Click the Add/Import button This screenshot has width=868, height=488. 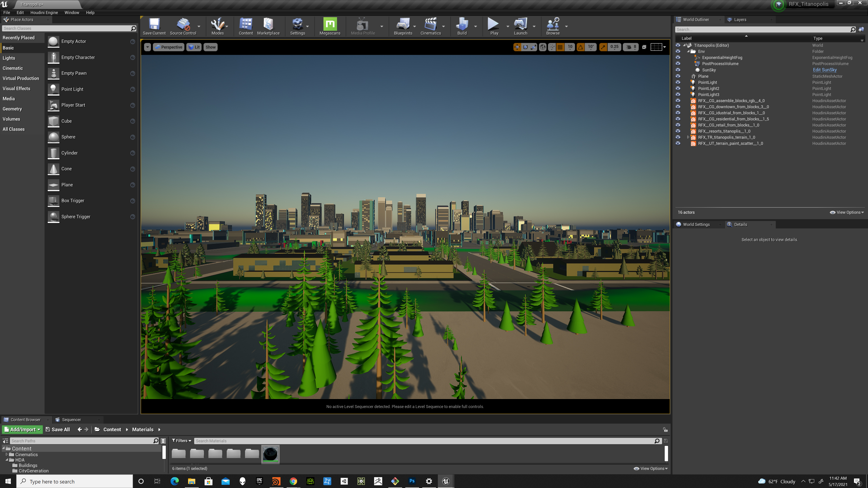pos(22,429)
